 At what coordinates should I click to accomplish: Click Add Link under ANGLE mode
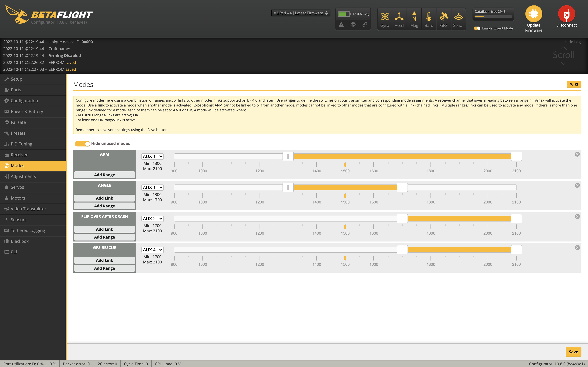click(x=105, y=198)
